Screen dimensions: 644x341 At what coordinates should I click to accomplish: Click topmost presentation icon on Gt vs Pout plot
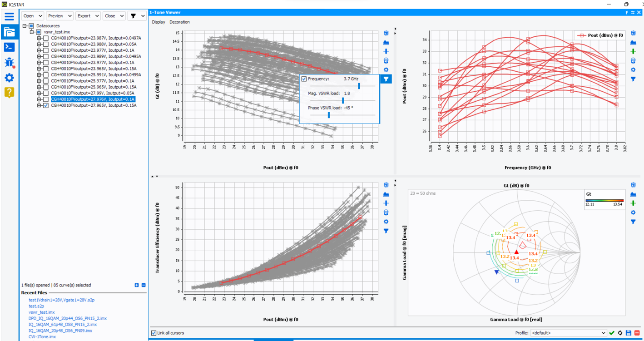coord(386,33)
